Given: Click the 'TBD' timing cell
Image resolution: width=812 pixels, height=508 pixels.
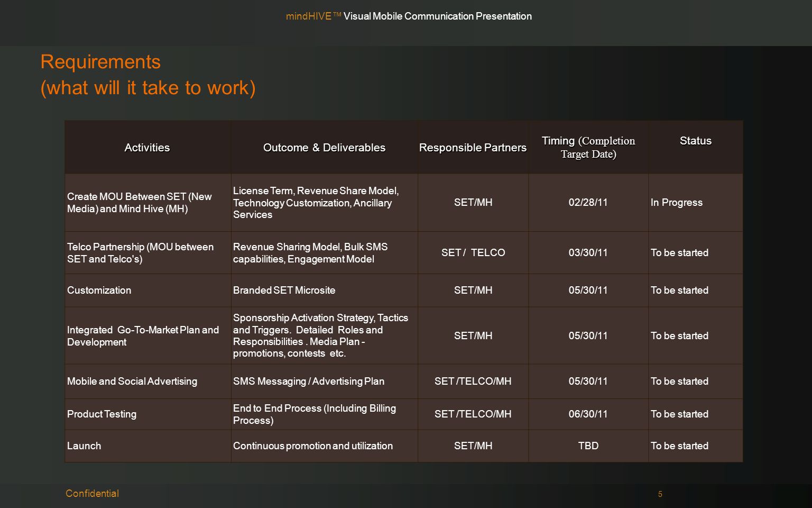Looking at the screenshot, I should (x=588, y=446).
